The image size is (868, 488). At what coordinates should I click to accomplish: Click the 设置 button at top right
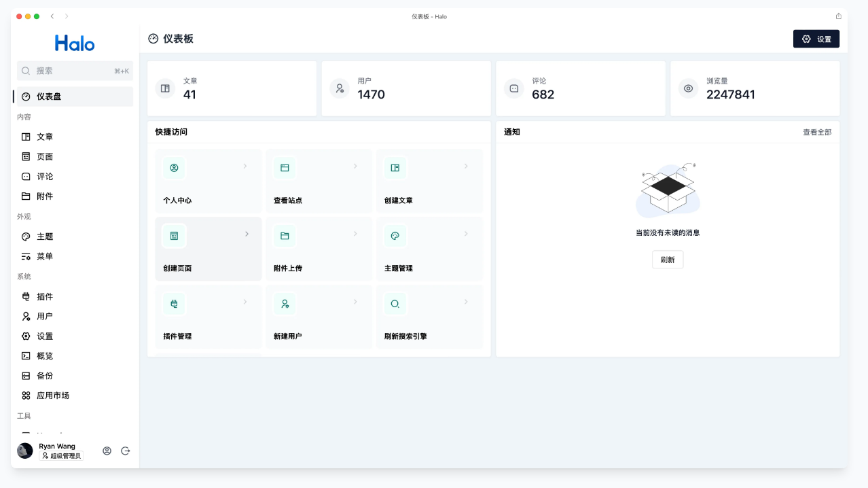click(x=816, y=39)
